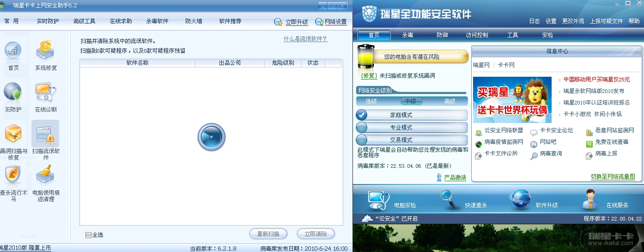The image size is (644, 252).
Task: Open the 首页 home icon in Kaka sidebar
Action: [13, 51]
